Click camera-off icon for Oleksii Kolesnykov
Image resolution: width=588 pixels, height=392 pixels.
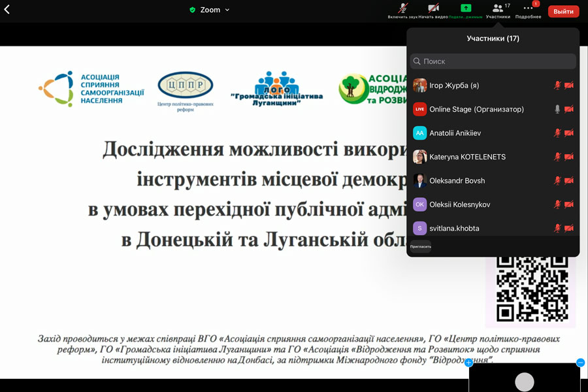pyautogui.click(x=569, y=204)
